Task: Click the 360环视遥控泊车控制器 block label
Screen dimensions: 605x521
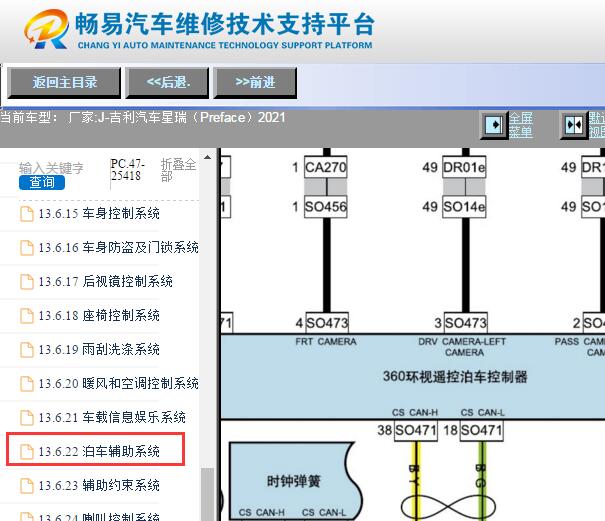Action: pyautogui.click(x=455, y=376)
